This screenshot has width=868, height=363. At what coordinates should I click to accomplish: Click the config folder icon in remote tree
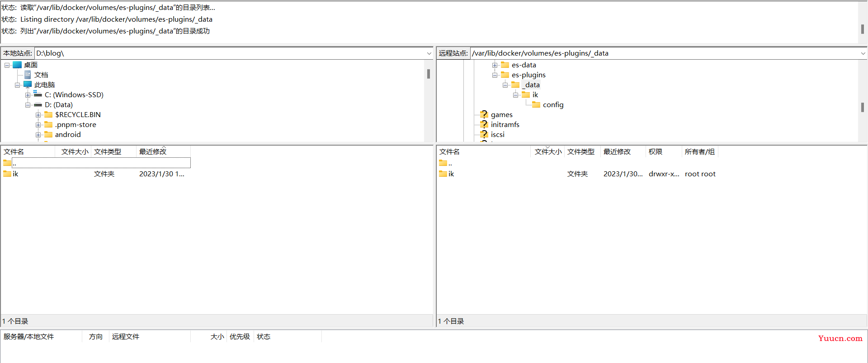pos(536,105)
